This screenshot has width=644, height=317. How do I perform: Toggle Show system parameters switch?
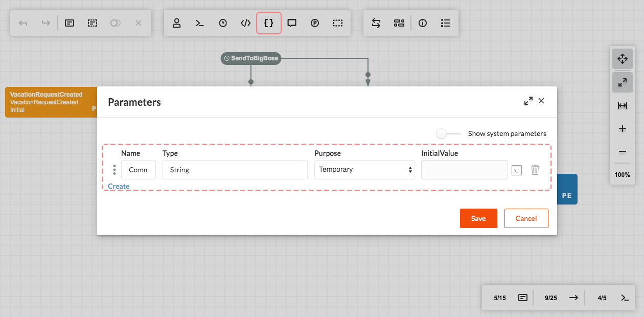(x=448, y=133)
